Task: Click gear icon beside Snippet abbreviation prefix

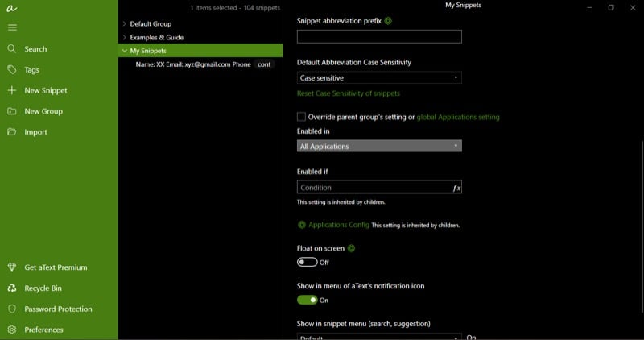Action: pyautogui.click(x=388, y=21)
